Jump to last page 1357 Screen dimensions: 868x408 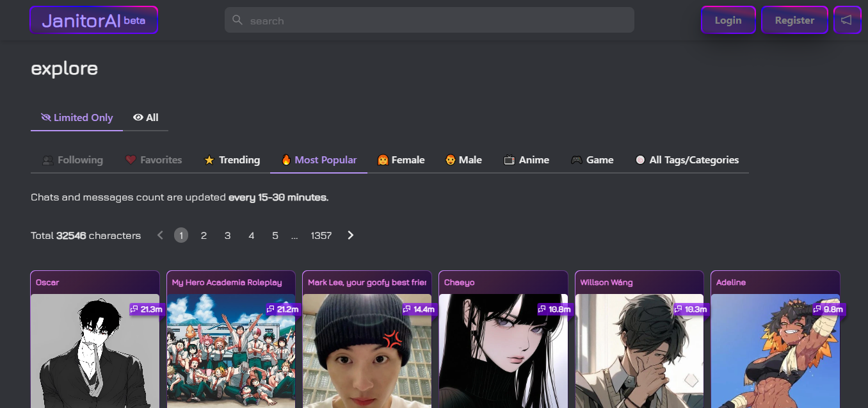321,236
